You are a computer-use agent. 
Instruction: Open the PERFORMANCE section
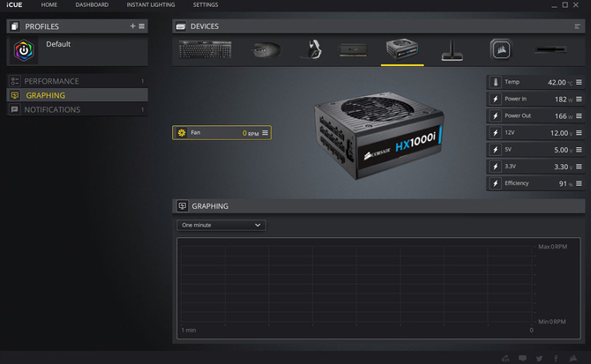[x=78, y=81]
